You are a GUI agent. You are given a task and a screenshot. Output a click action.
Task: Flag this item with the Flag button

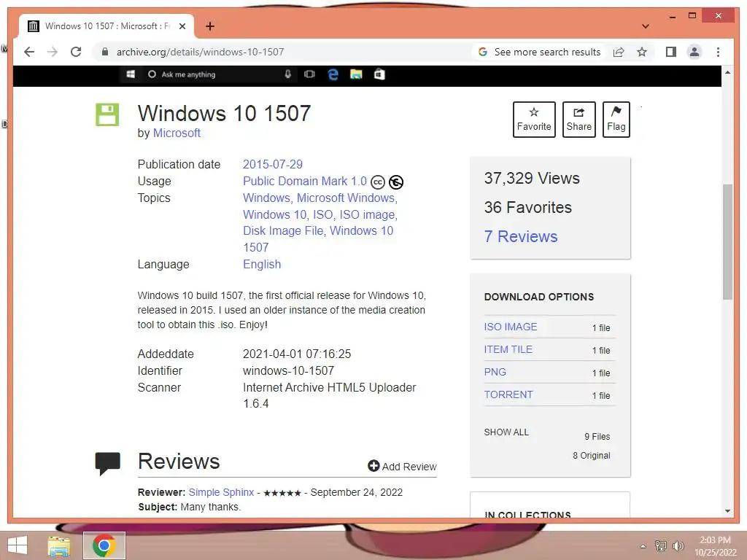point(616,120)
